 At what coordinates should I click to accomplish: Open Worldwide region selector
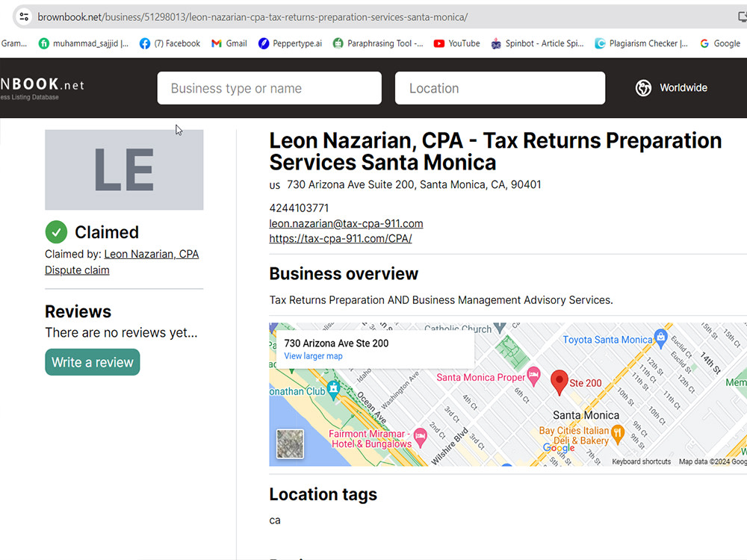click(x=672, y=87)
